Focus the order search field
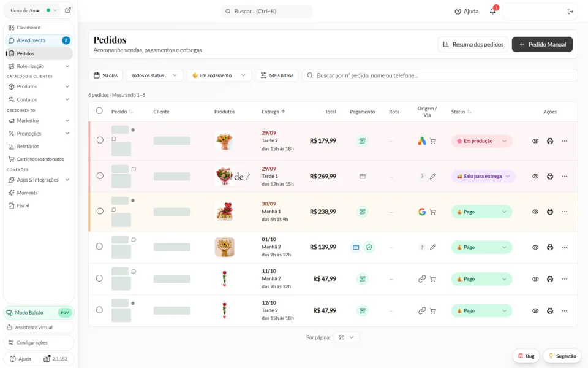The height and width of the screenshot is (368, 588). (440, 75)
